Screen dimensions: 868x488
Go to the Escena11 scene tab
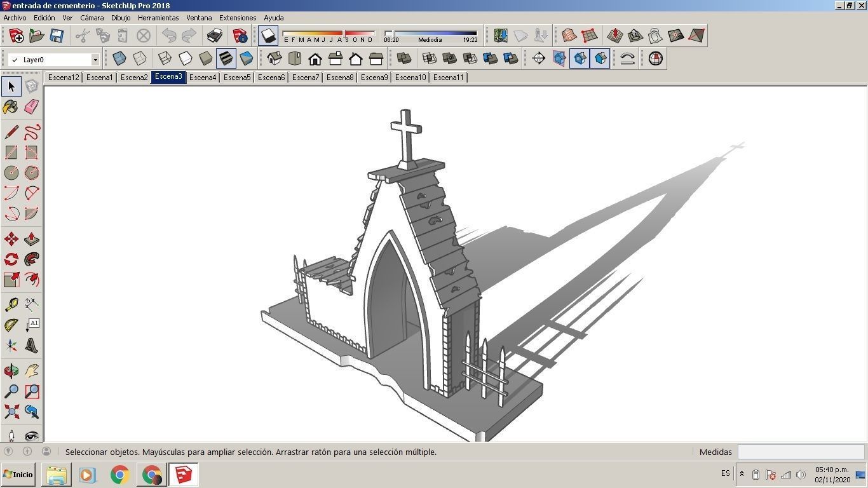(449, 78)
